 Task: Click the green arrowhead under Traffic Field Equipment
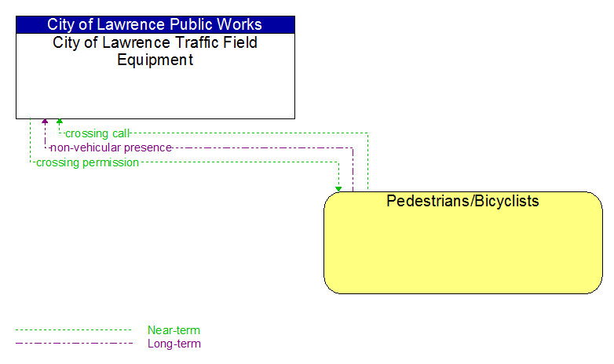[x=60, y=122]
